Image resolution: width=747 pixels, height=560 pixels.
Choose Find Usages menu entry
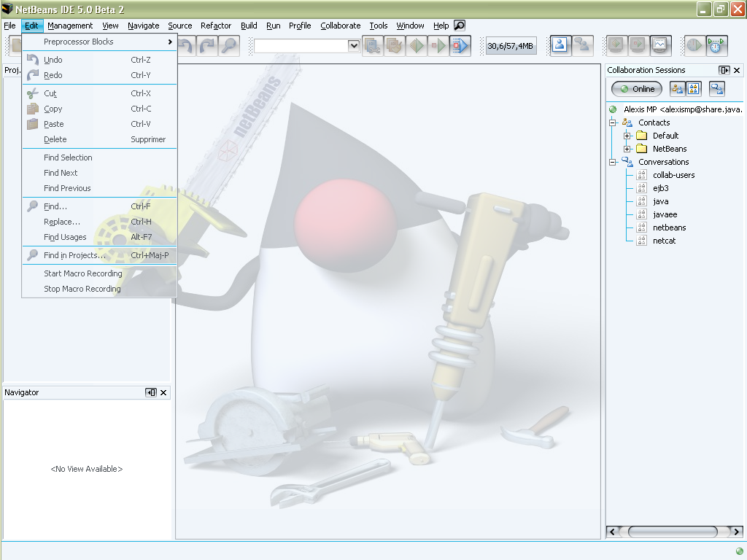click(99, 237)
